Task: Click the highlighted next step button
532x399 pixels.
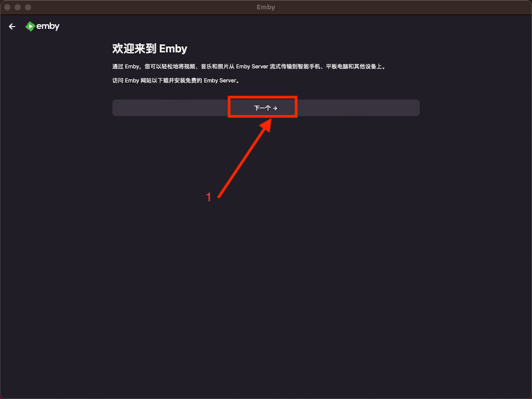Action: 263,107
